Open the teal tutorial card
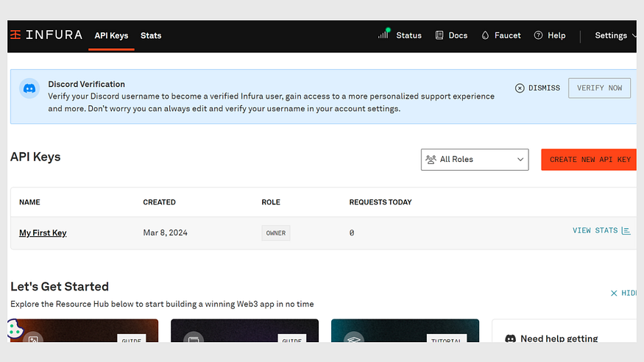644x362 pixels. point(405,330)
